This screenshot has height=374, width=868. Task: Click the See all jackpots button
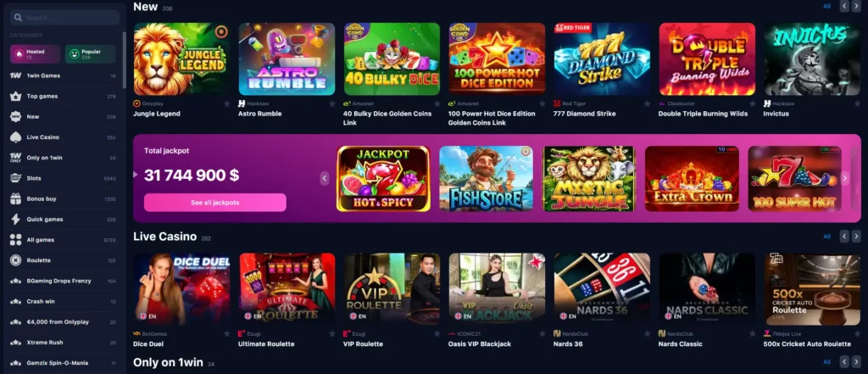click(x=214, y=202)
